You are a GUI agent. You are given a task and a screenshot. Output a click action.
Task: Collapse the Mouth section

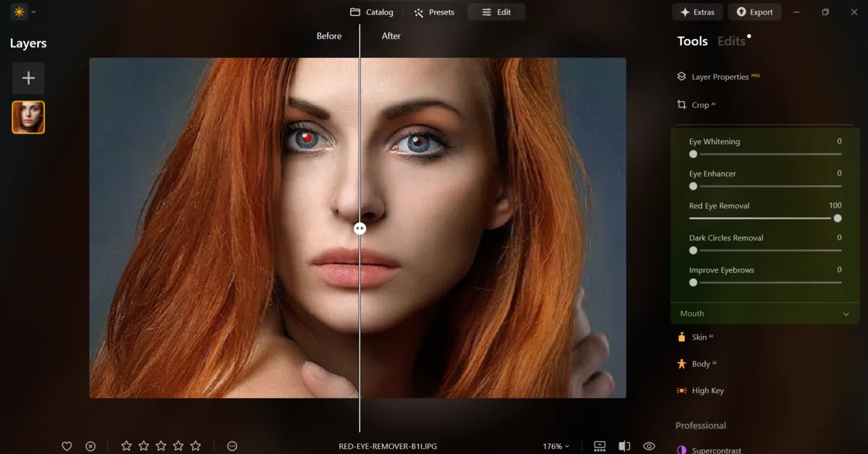coord(845,313)
